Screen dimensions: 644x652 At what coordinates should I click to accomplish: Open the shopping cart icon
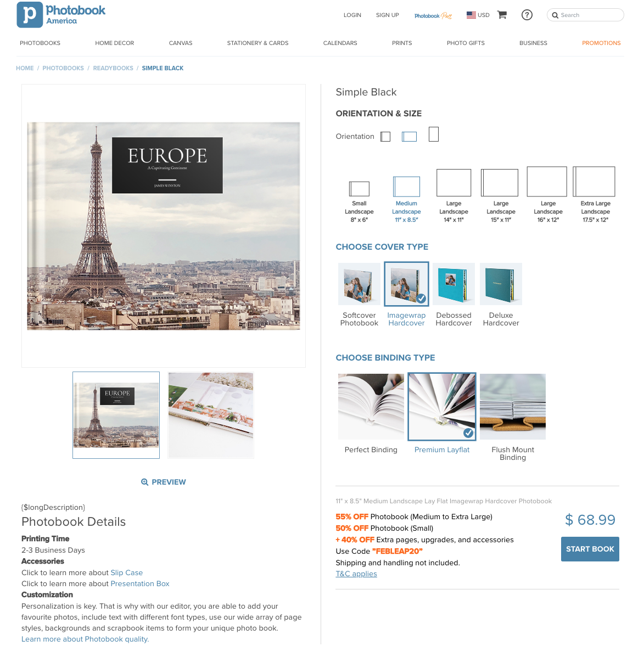502,15
